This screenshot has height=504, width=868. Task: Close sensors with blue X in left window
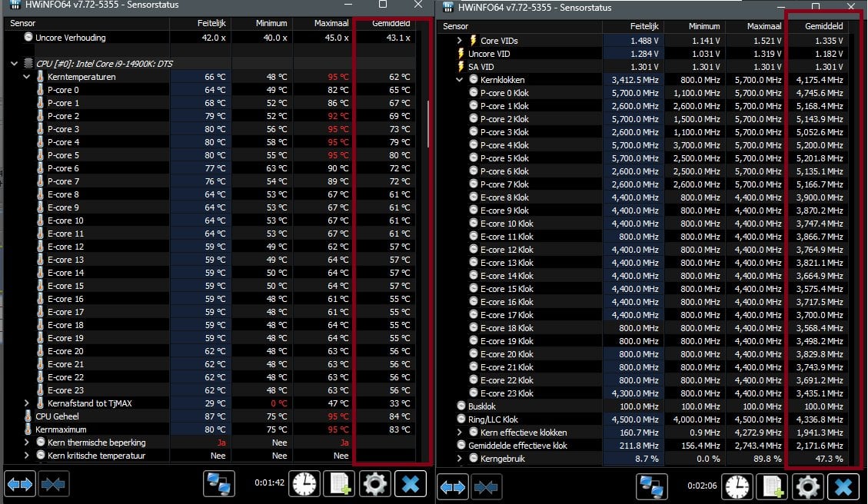[411, 484]
